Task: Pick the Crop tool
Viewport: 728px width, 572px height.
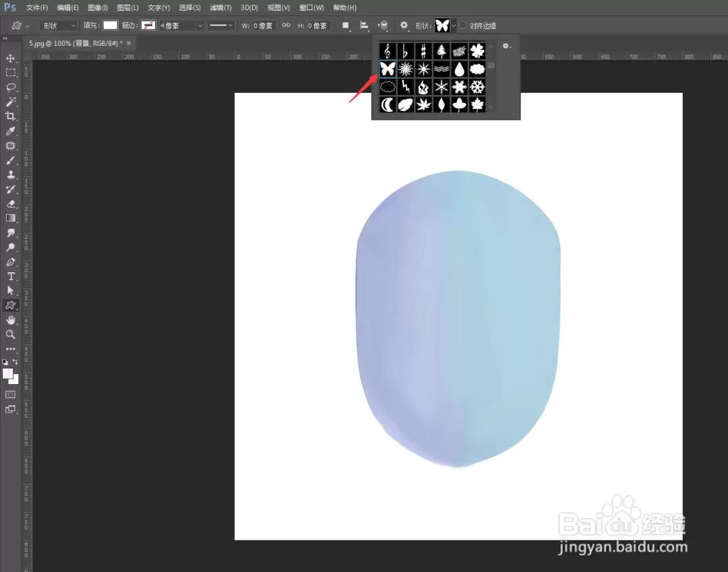Action: tap(10, 117)
